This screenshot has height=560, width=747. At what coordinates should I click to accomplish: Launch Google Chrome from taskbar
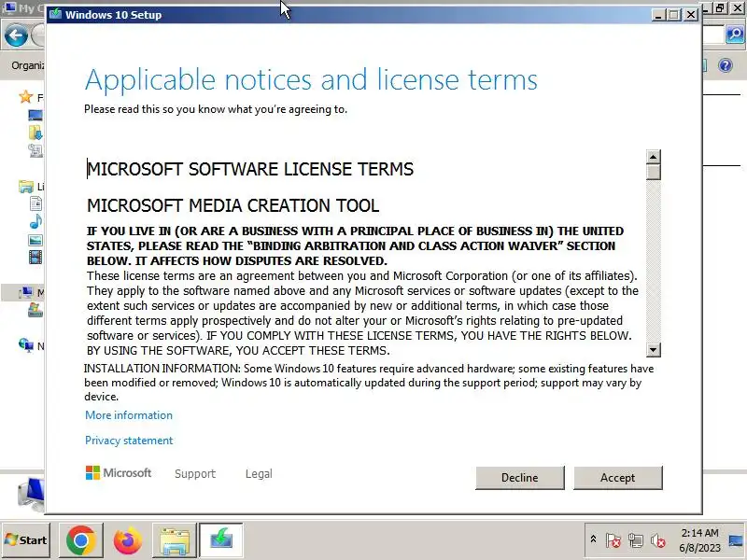point(80,540)
